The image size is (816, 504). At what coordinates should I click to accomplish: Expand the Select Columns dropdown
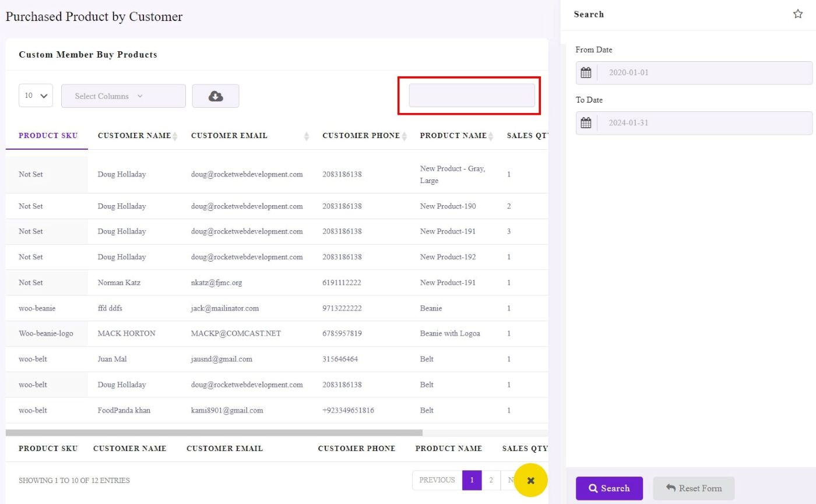click(x=124, y=96)
